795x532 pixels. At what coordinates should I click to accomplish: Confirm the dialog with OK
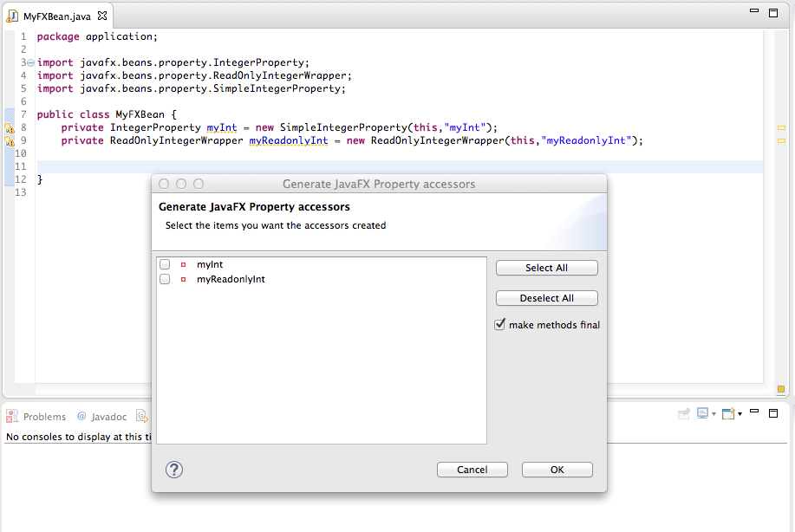pos(557,470)
